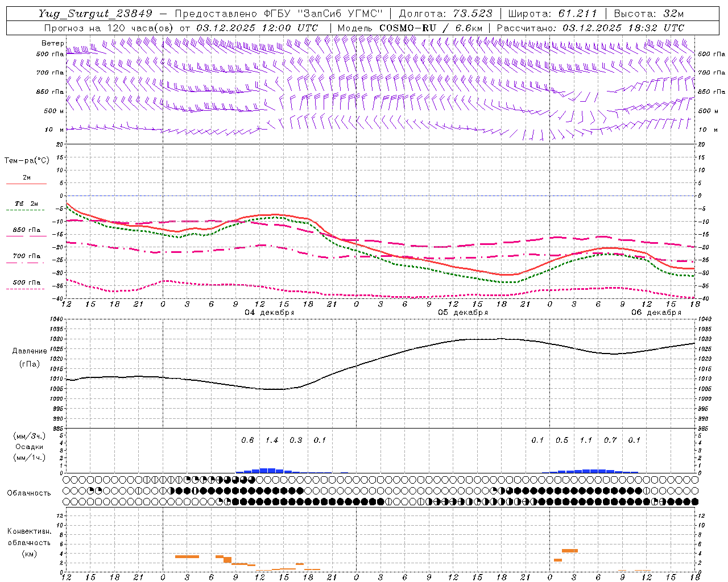Click the 0.7 precipitation amount
728x582 pixels.
(x=610, y=440)
